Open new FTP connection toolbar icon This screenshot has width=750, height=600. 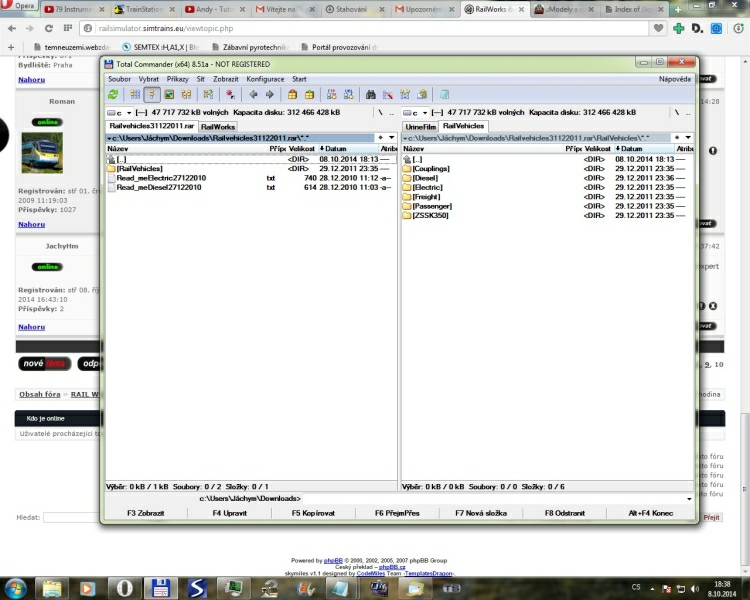point(349,95)
